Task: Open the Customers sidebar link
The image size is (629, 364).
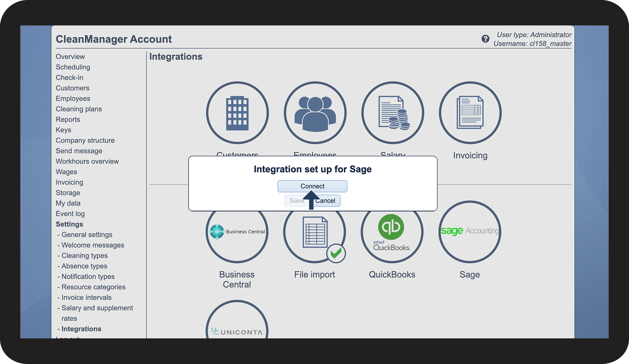Action: tap(73, 88)
